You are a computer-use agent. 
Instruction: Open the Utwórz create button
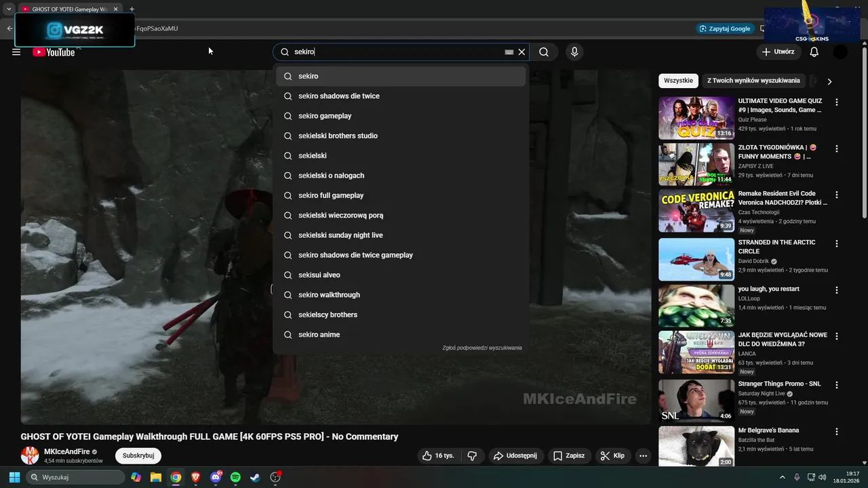778,52
